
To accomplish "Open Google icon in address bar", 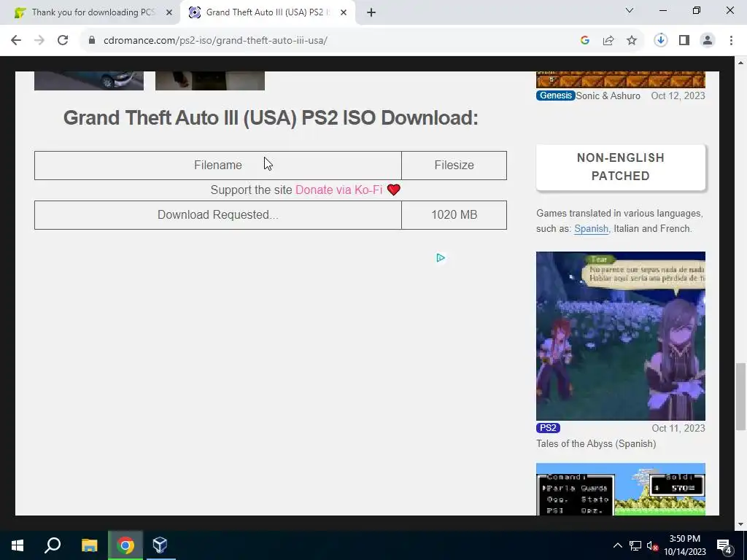I will click(x=585, y=41).
